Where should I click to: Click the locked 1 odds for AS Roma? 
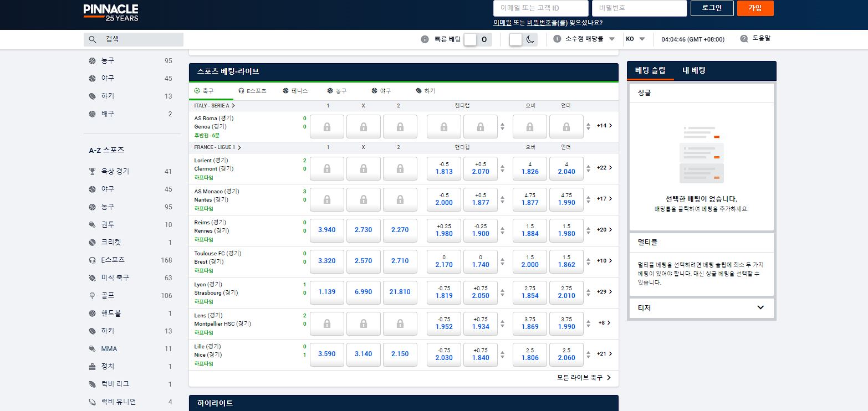point(327,127)
